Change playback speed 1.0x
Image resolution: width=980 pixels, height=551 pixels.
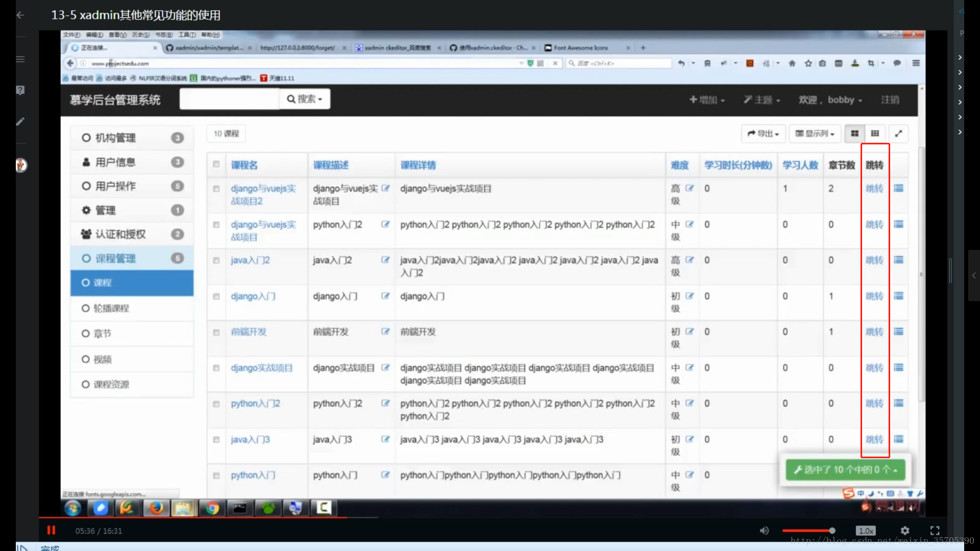(x=866, y=531)
